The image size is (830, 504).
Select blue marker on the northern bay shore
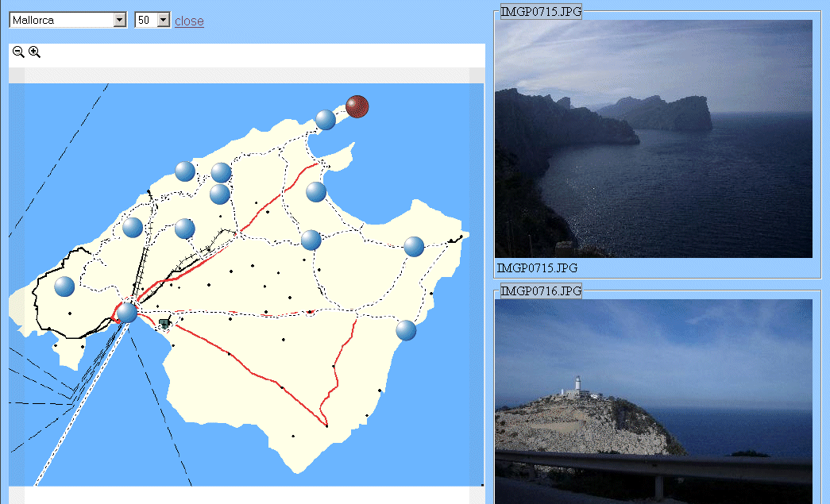316,192
